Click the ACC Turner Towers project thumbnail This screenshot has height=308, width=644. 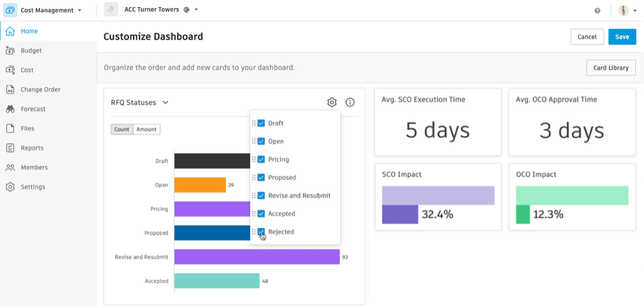click(111, 10)
